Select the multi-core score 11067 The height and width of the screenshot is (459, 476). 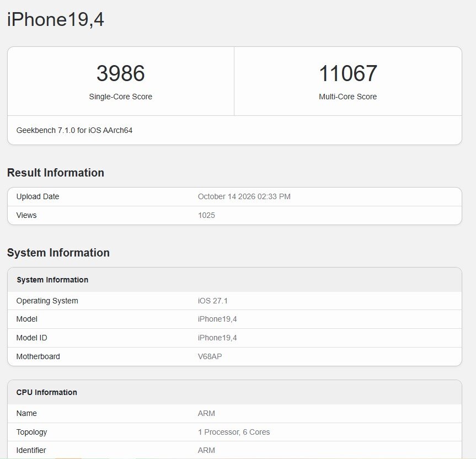tap(348, 73)
